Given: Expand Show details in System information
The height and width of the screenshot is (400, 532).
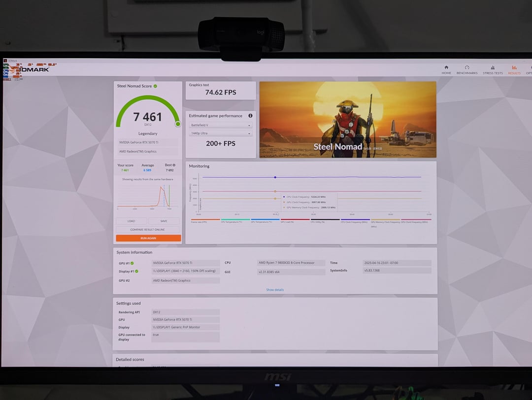Looking at the screenshot, I should [275, 290].
